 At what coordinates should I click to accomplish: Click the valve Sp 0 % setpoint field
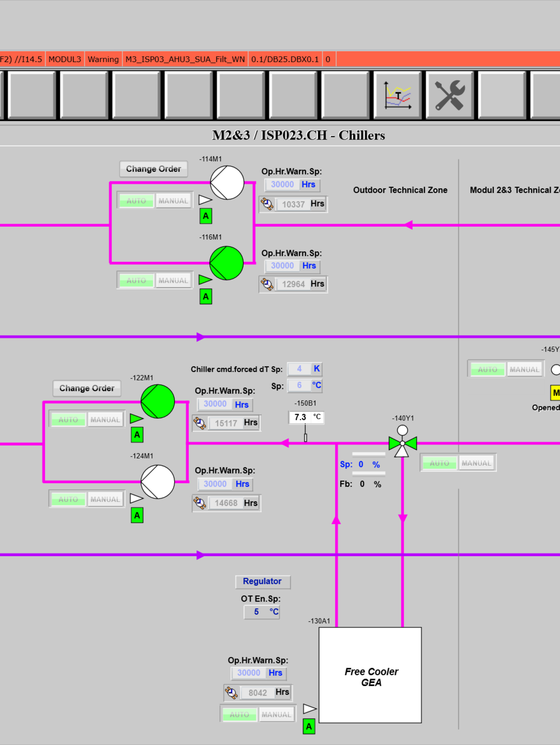(x=361, y=464)
